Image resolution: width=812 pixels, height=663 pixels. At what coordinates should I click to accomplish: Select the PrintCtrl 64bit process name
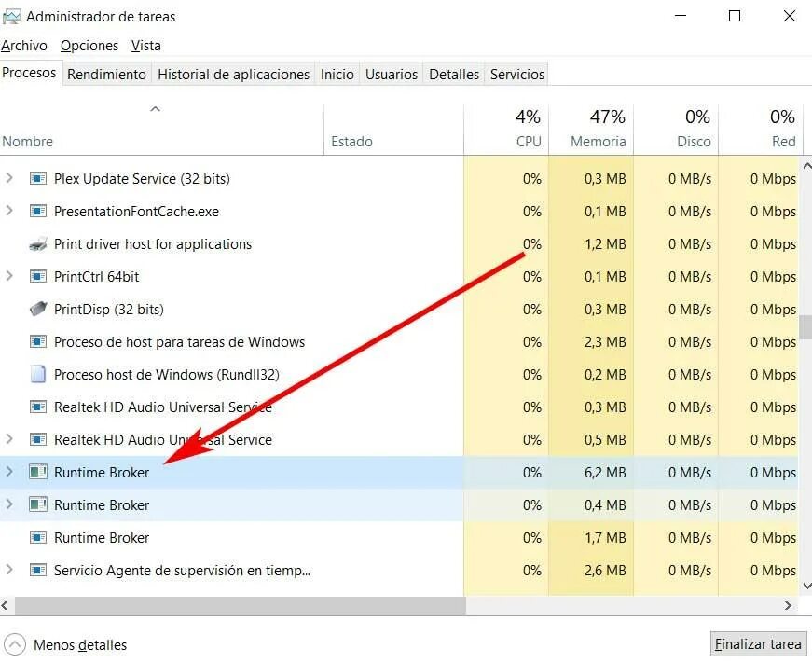(96, 277)
